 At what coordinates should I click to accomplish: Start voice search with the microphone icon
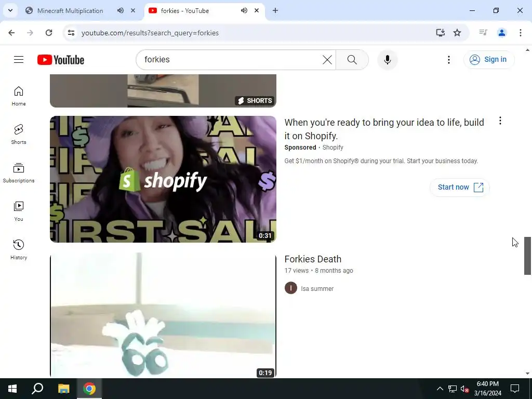(387, 60)
